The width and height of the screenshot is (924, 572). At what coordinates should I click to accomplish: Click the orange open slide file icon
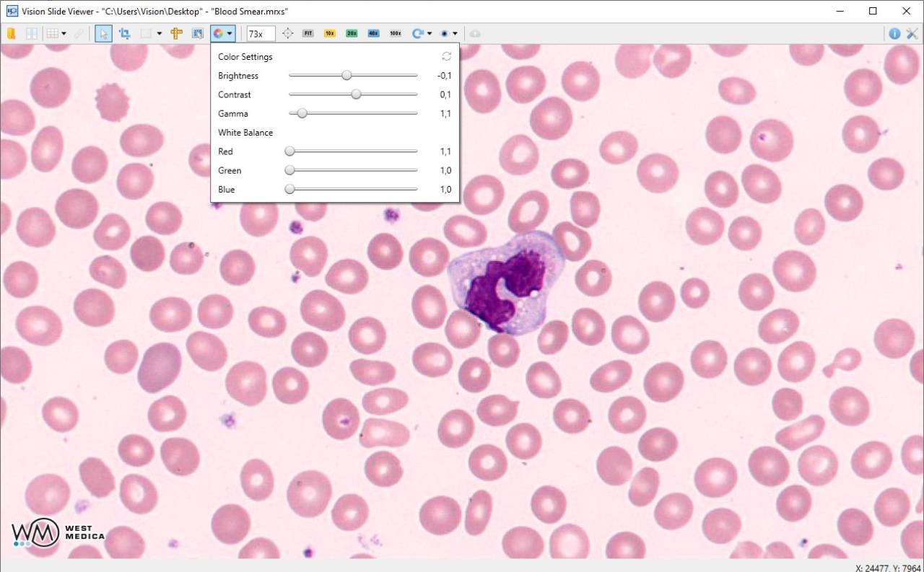coord(11,33)
